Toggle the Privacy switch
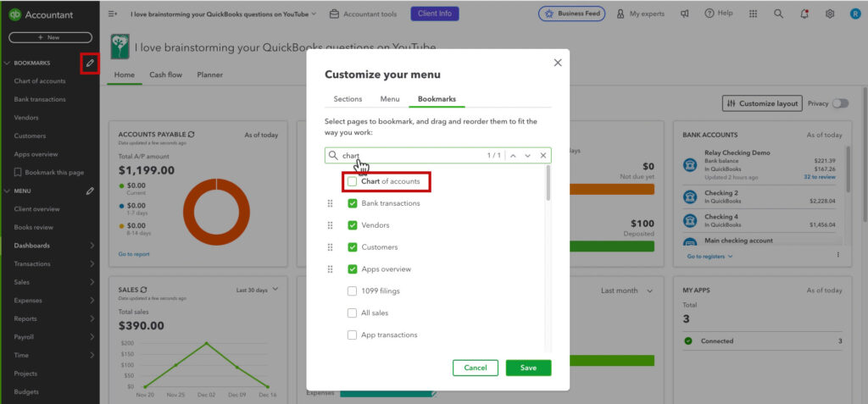 pos(840,103)
